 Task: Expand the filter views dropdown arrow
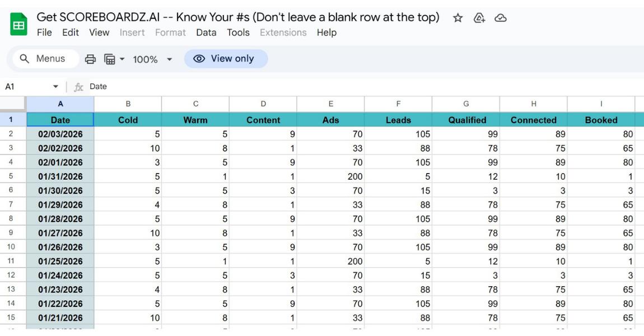pyautogui.click(x=122, y=59)
